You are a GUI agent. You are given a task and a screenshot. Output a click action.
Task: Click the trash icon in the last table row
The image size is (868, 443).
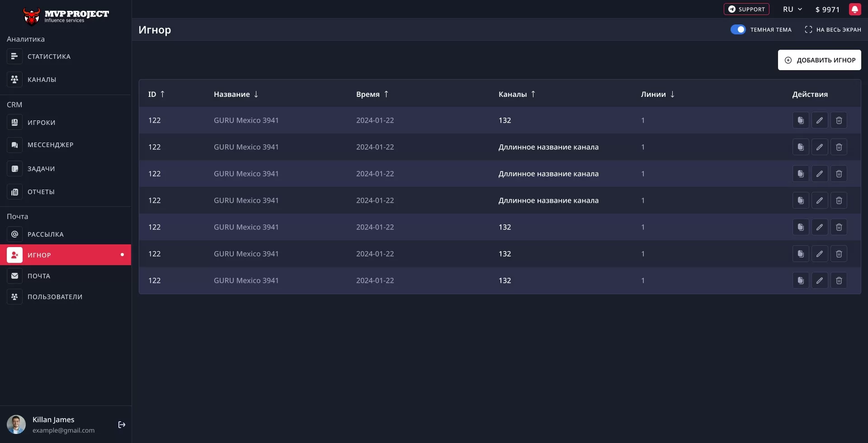(x=839, y=281)
